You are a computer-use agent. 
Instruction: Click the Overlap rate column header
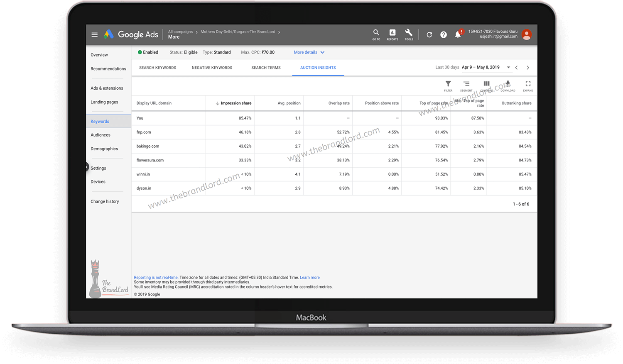click(339, 103)
